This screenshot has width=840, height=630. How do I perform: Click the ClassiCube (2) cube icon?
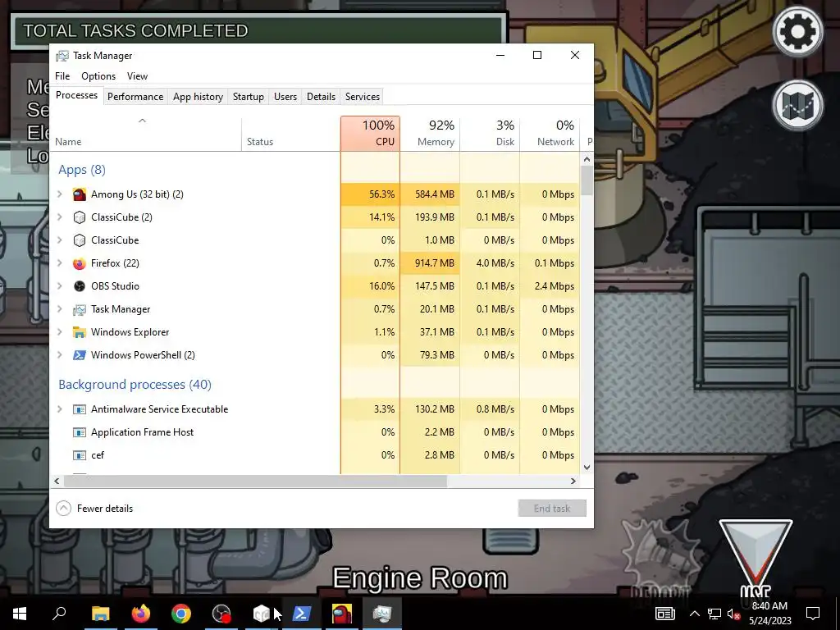pyautogui.click(x=80, y=217)
